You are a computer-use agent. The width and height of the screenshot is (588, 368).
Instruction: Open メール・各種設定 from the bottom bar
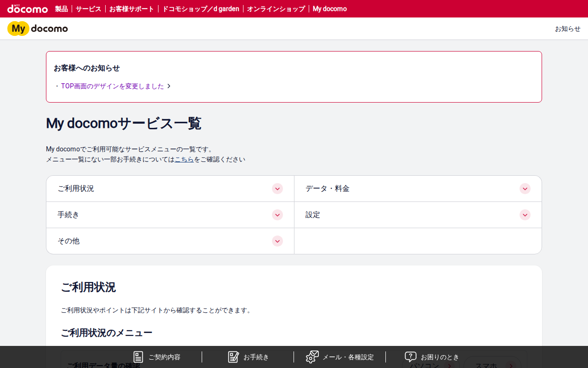340,357
